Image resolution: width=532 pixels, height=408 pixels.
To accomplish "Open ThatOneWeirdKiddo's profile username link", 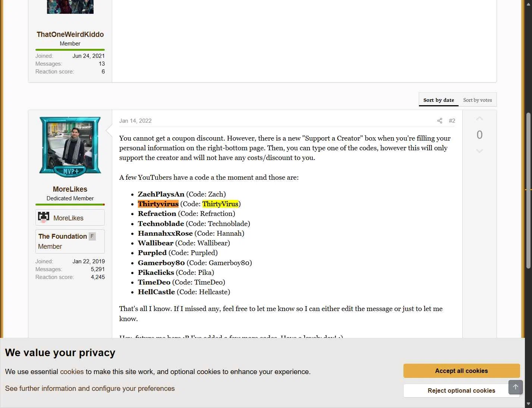I will click(x=70, y=34).
